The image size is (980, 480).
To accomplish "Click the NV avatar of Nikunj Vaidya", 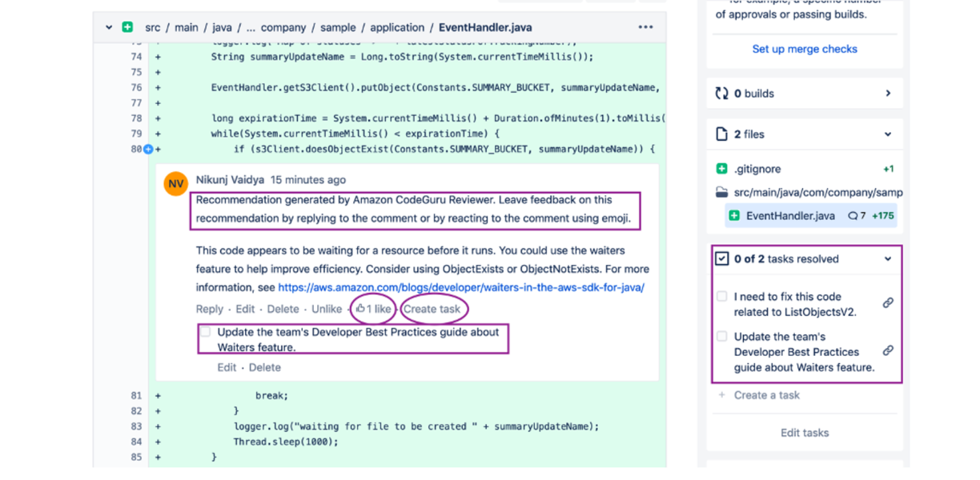I will [x=176, y=184].
